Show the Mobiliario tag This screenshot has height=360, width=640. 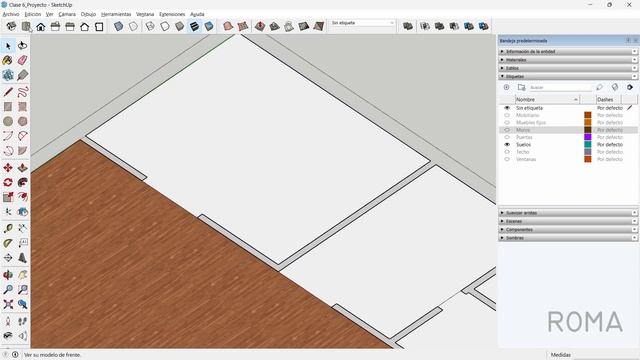point(507,116)
